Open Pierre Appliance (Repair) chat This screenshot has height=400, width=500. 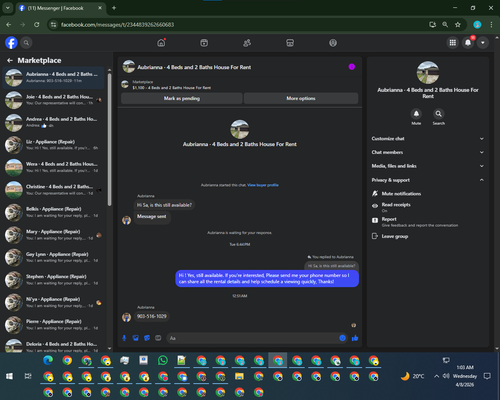pos(54,325)
